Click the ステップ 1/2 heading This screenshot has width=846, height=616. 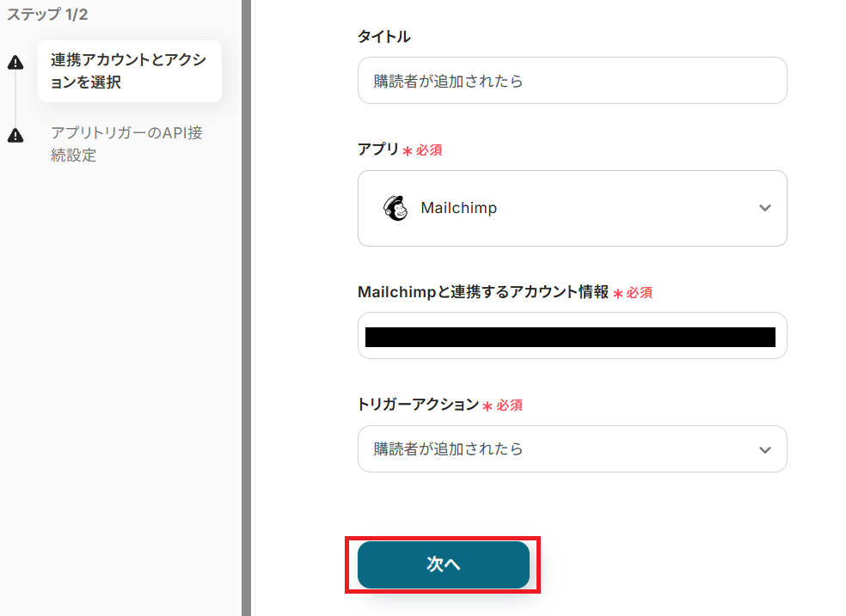tap(47, 15)
